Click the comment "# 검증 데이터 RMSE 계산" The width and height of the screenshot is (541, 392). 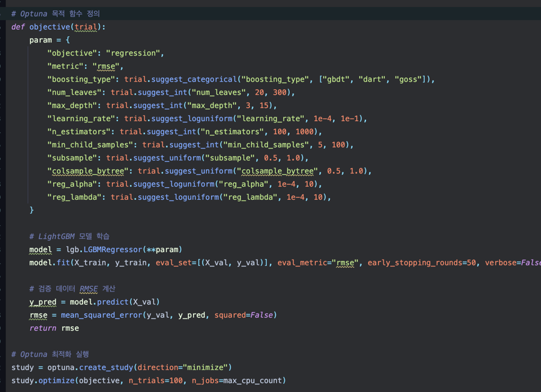click(x=72, y=289)
